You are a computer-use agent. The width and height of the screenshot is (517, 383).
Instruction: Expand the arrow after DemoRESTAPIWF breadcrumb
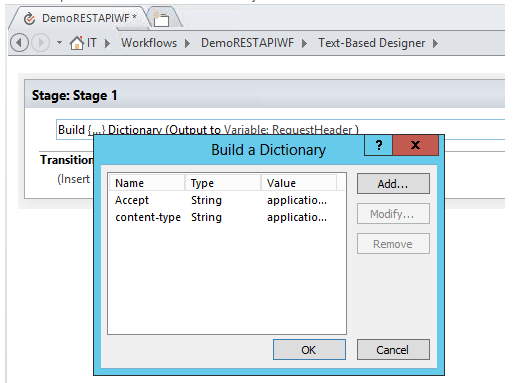[x=304, y=43]
